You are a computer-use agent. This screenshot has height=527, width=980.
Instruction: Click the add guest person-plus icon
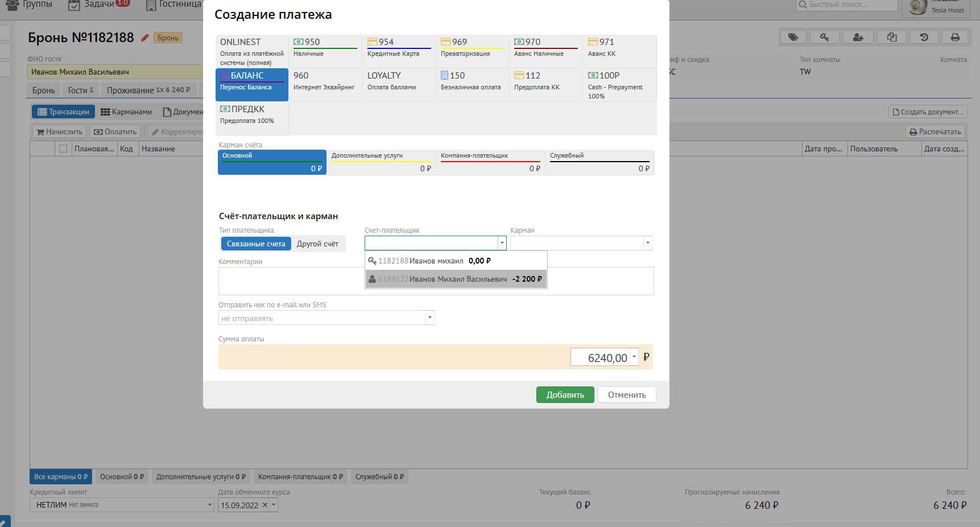point(858,38)
